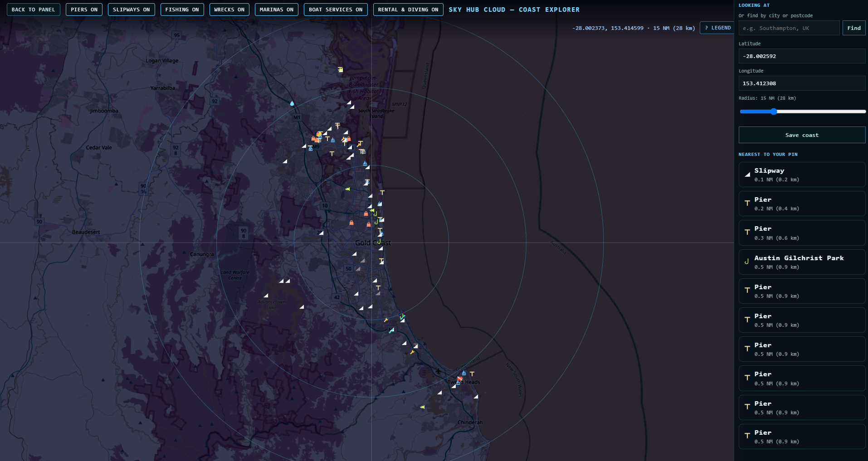Click the pier T marker right of Tweed Heads sailboat

coord(472,374)
